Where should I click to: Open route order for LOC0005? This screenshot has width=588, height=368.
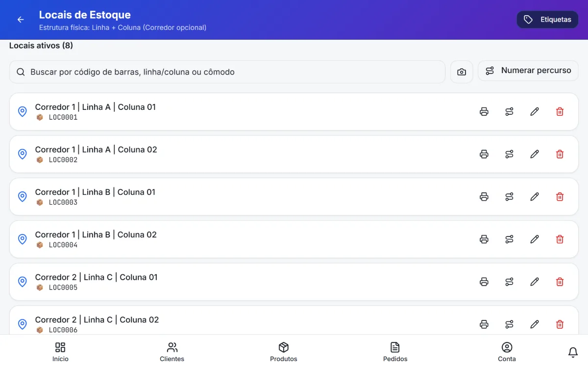[510, 282]
